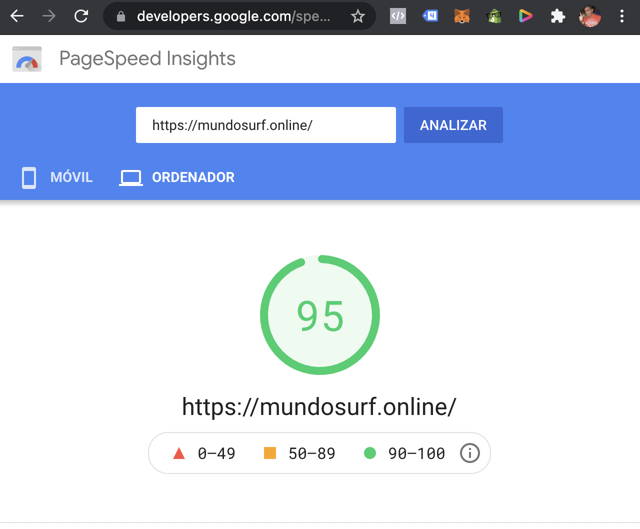Switch to the MÓVIL tab
640x529 pixels.
[57, 178]
